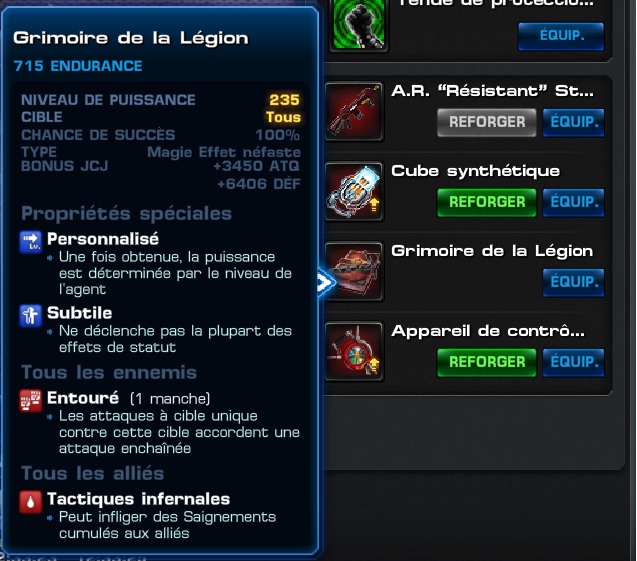Click the Cube synthétique item name

475,171
